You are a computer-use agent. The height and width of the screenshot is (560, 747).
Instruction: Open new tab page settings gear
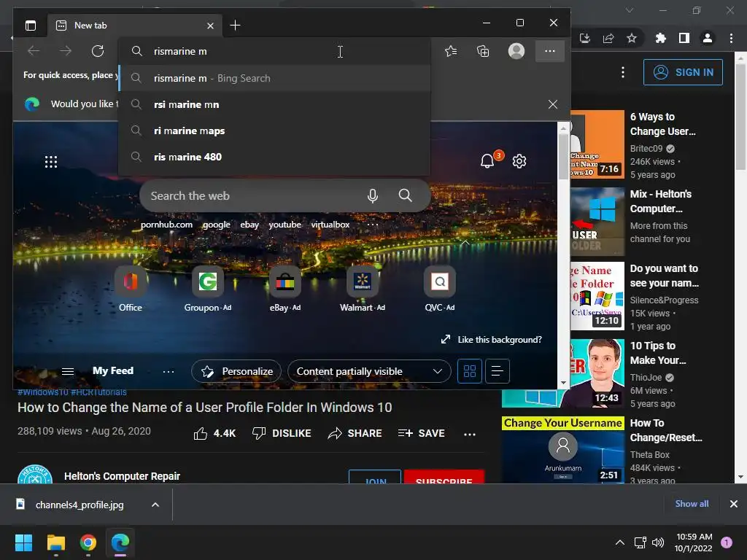(x=519, y=161)
